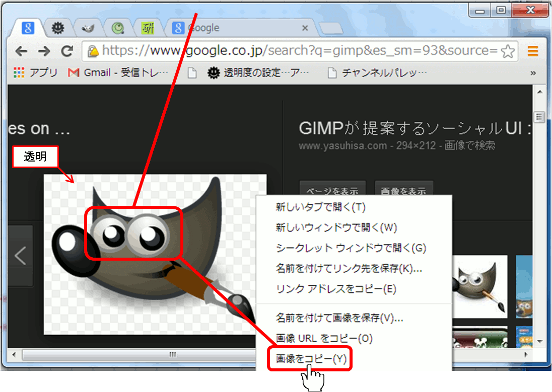Show previous image with left chevron

tap(20, 256)
